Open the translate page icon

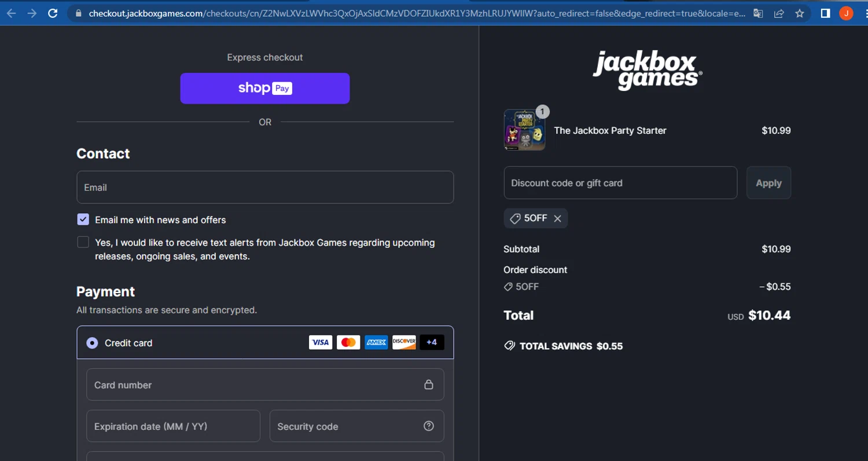(758, 13)
